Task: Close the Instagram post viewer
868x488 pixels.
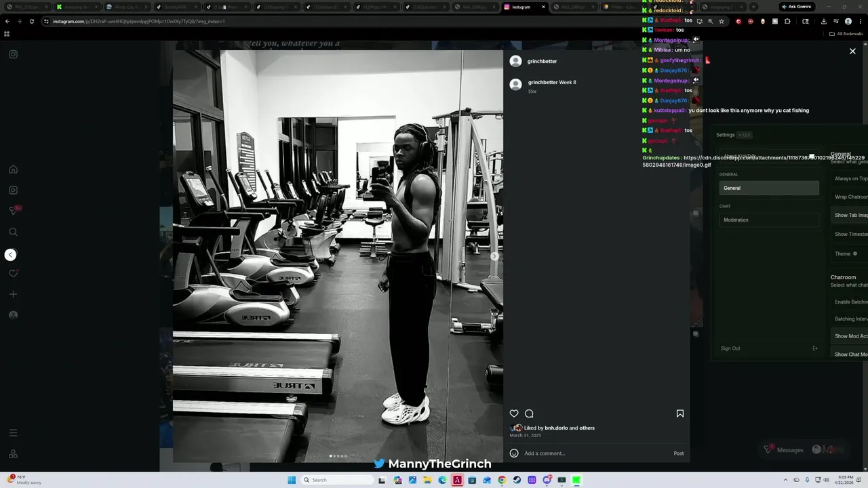Action: [x=852, y=51]
